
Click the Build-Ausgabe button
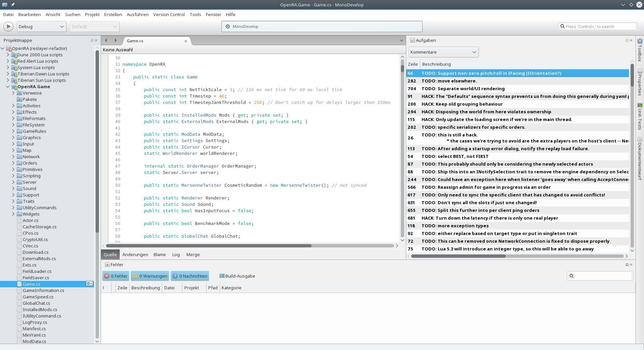click(237, 276)
